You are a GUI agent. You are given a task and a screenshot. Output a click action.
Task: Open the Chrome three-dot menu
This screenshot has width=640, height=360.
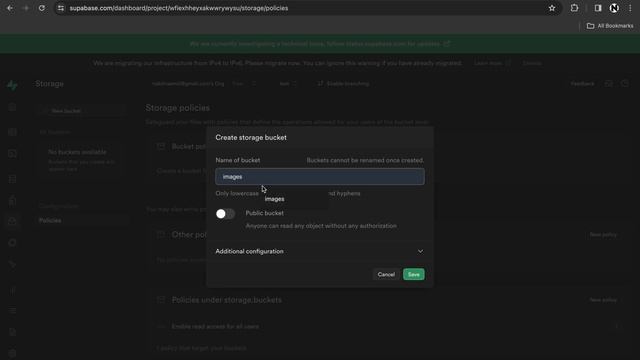[630, 8]
